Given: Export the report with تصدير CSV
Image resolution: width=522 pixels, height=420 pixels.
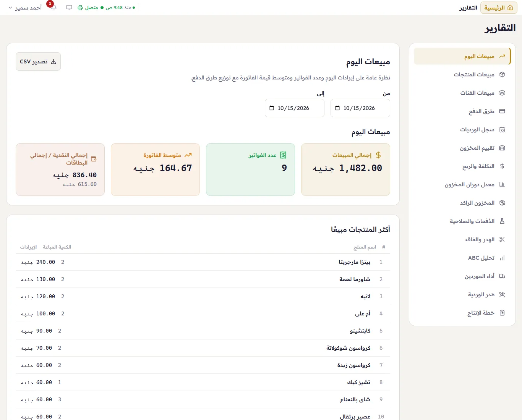Looking at the screenshot, I should tap(38, 61).
